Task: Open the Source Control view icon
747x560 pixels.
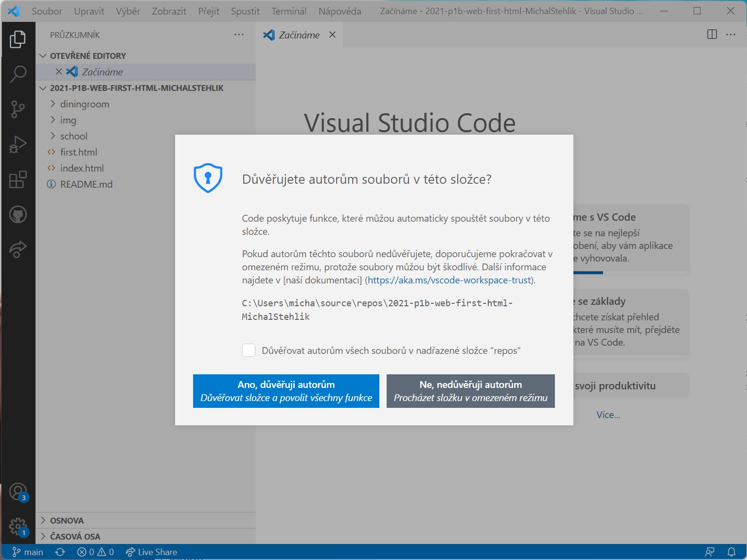Action: [x=18, y=109]
